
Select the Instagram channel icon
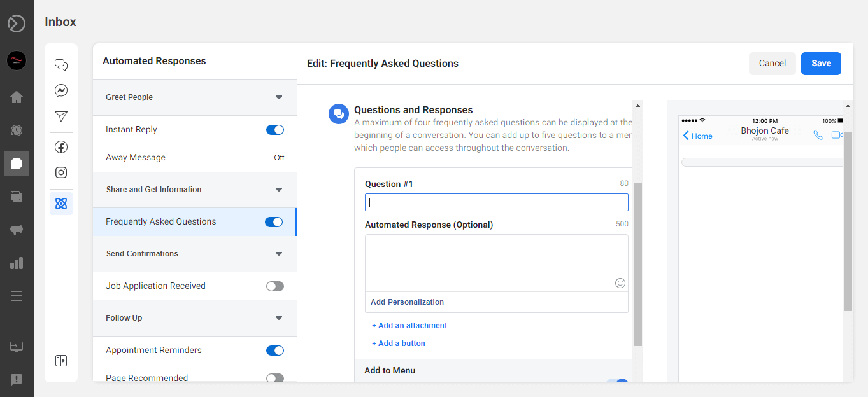click(60, 172)
